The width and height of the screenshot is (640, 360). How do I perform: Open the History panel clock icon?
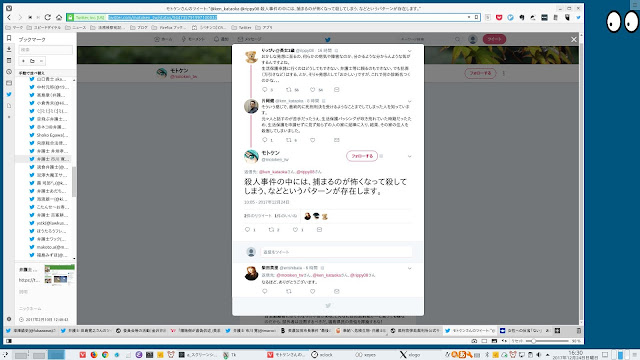coord(9,72)
